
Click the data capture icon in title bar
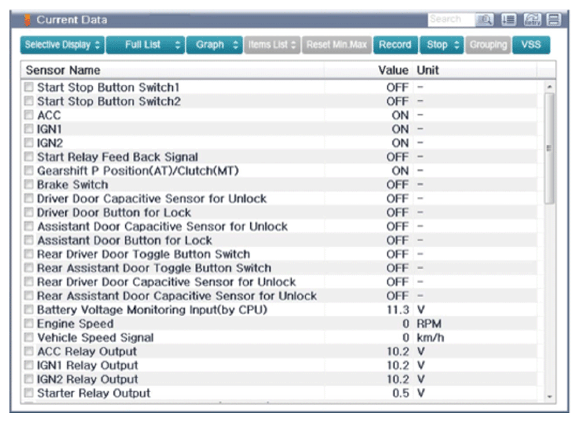point(532,20)
